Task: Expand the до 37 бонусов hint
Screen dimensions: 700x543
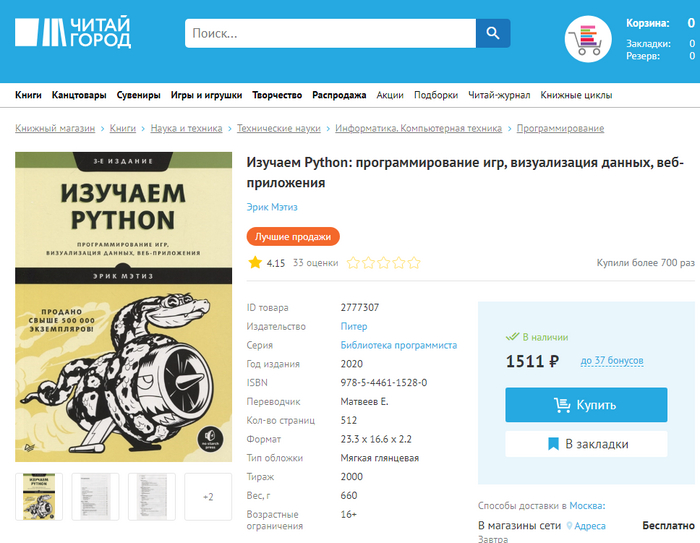Action: pos(612,360)
